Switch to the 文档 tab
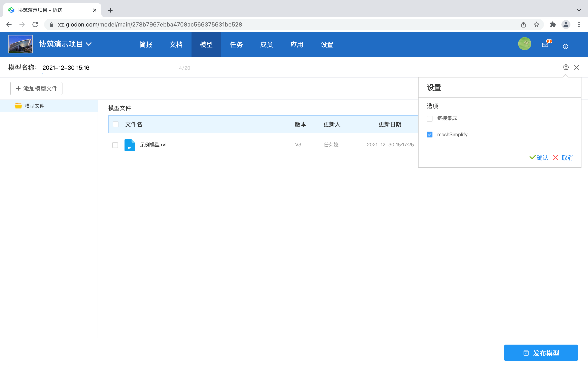Image resolution: width=588 pixels, height=367 pixels. (x=176, y=44)
